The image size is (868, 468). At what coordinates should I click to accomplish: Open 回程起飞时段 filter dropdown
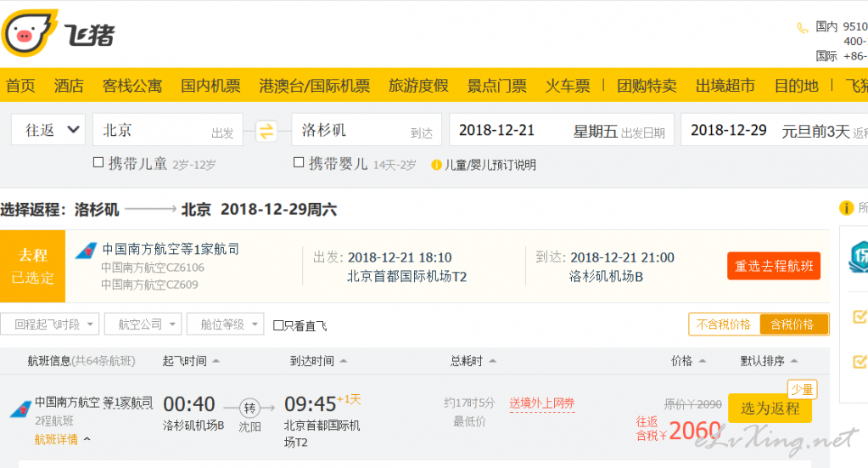[50, 324]
